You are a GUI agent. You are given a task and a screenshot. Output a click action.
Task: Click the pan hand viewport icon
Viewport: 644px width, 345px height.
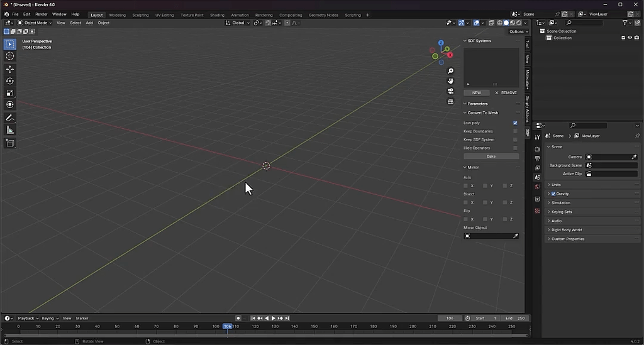(450, 81)
